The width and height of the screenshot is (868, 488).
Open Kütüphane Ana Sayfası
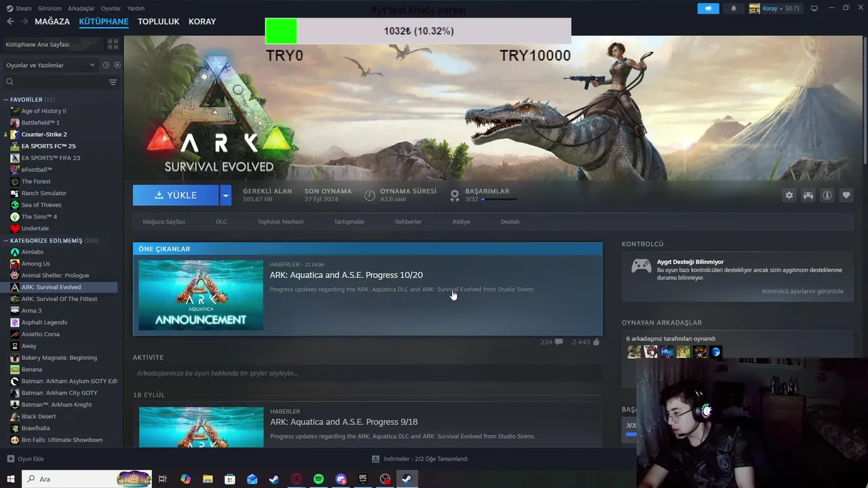37,44
